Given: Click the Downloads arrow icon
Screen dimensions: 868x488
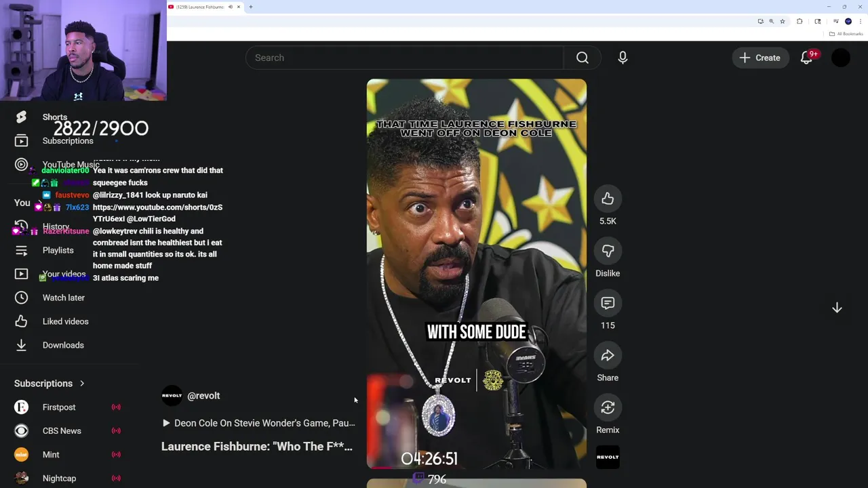Looking at the screenshot, I should click(x=21, y=345).
